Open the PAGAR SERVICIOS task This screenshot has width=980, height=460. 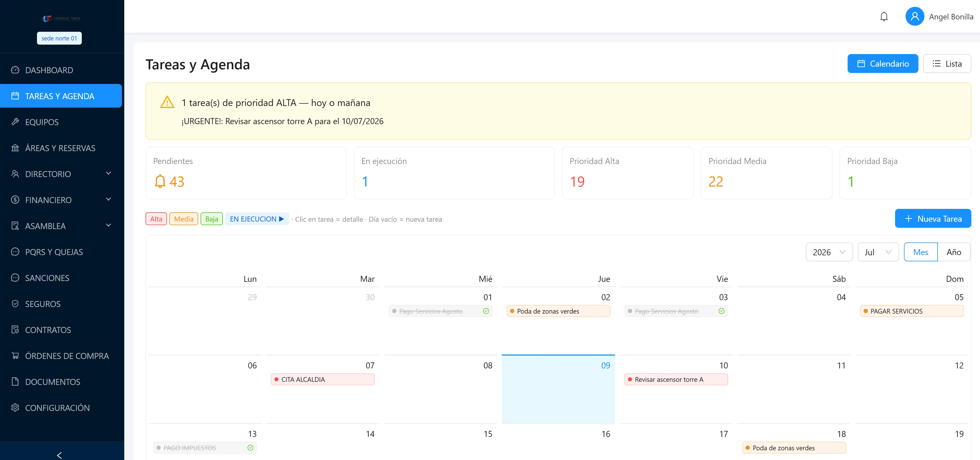(912, 311)
